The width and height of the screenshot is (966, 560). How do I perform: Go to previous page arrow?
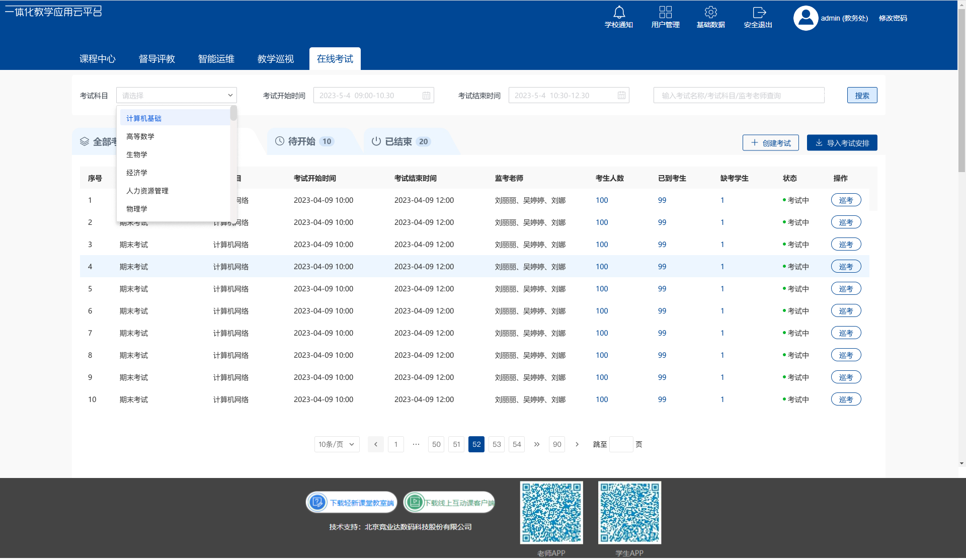point(376,444)
